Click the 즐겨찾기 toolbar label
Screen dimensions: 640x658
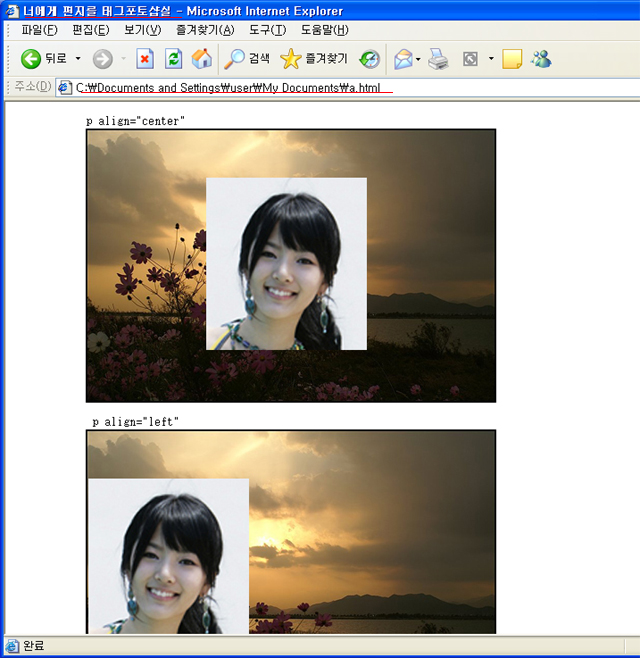click(327, 58)
